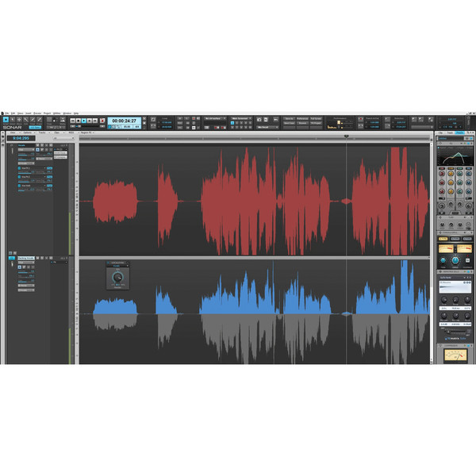
Task: Mute the Backing Vocals track
Action: tap(37, 258)
